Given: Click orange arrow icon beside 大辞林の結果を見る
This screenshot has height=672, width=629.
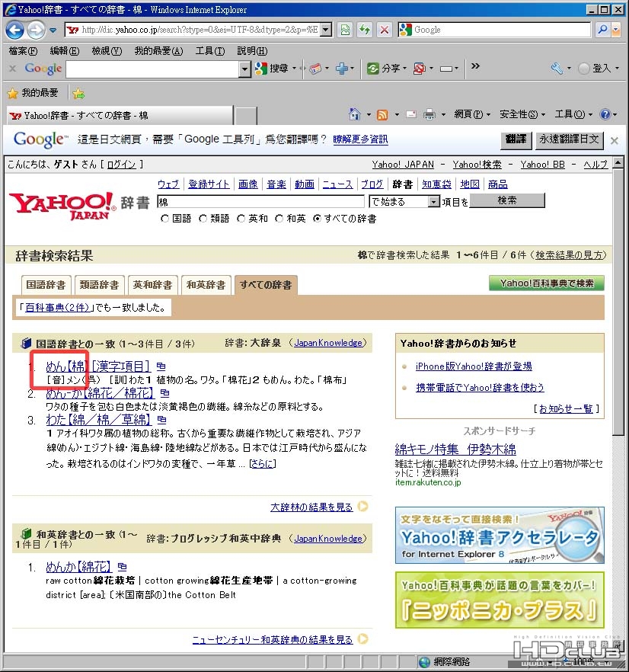Looking at the screenshot, I should [363, 506].
